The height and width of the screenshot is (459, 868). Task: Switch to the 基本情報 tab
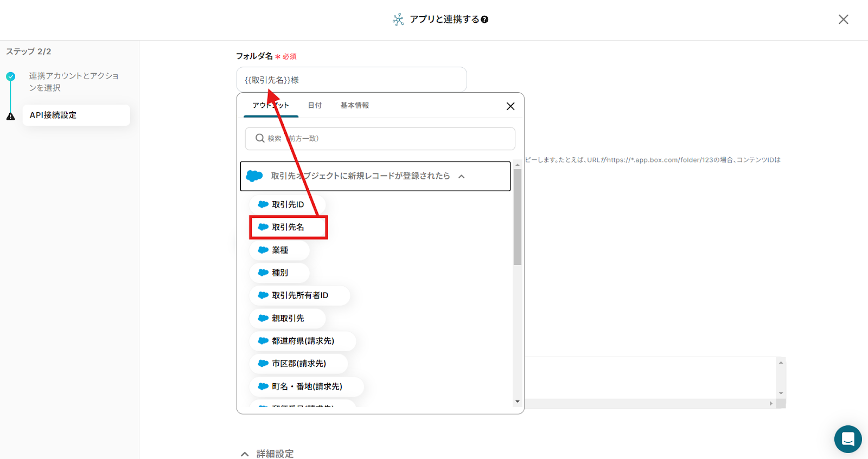355,105
